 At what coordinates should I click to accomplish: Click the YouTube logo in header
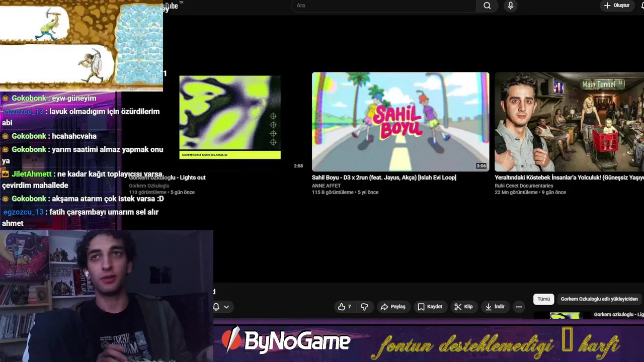pyautogui.click(x=171, y=6)
